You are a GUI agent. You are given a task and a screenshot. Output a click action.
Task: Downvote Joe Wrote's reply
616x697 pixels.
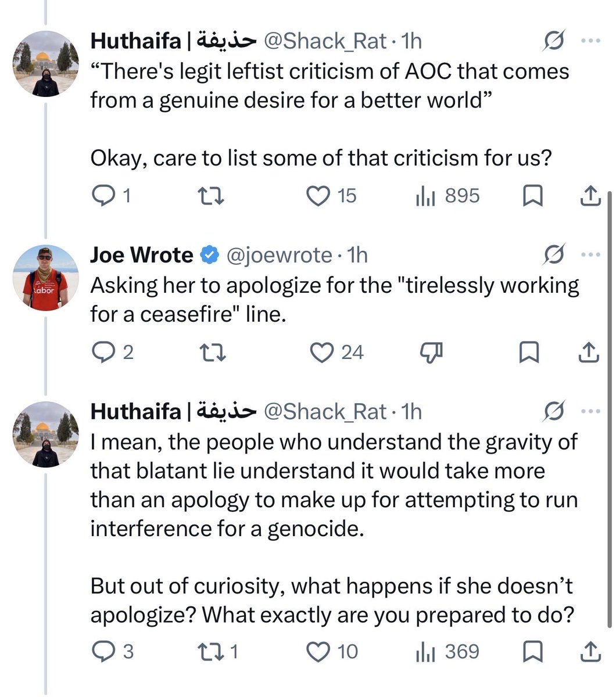click(431, 352)
